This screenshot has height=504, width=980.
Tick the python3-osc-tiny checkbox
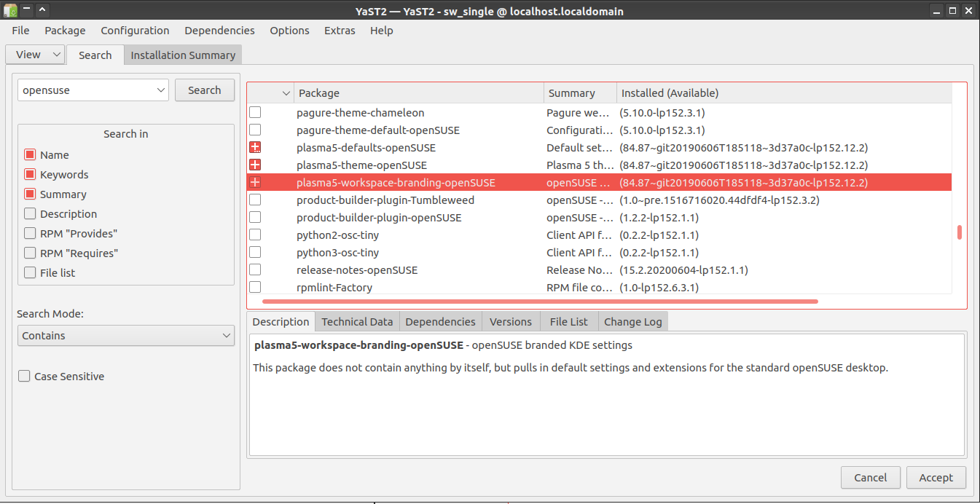[255, 253]
